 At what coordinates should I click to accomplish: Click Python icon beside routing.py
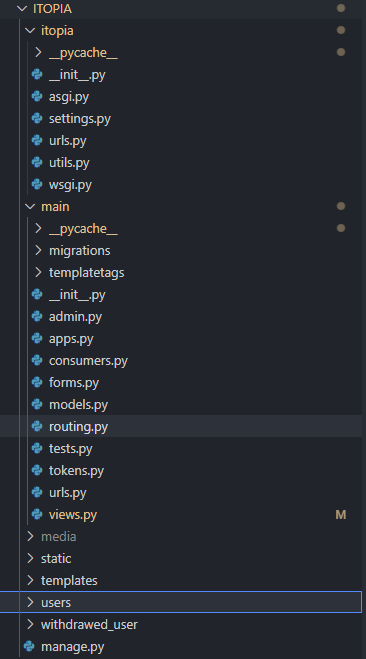37,427
